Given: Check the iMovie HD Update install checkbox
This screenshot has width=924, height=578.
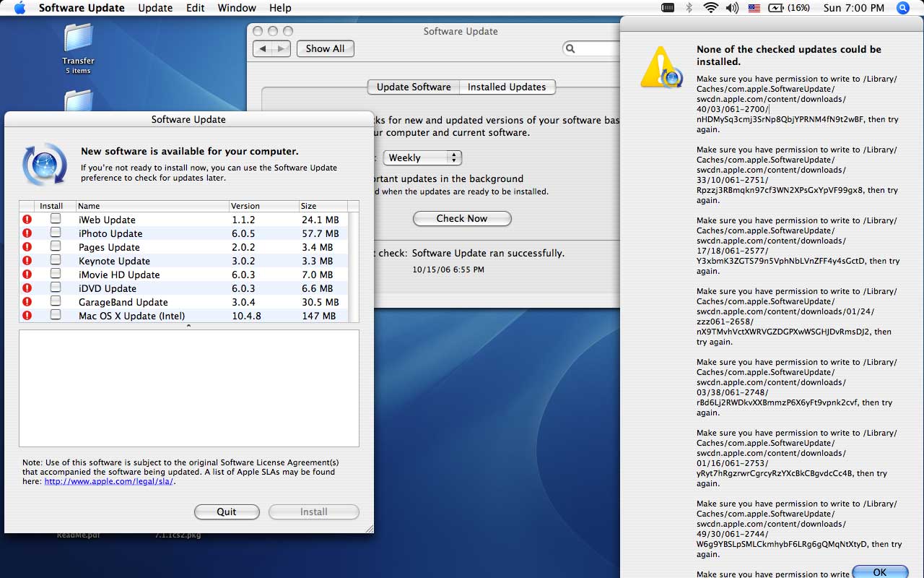Looking at the screenshot, I should point(56,274).
